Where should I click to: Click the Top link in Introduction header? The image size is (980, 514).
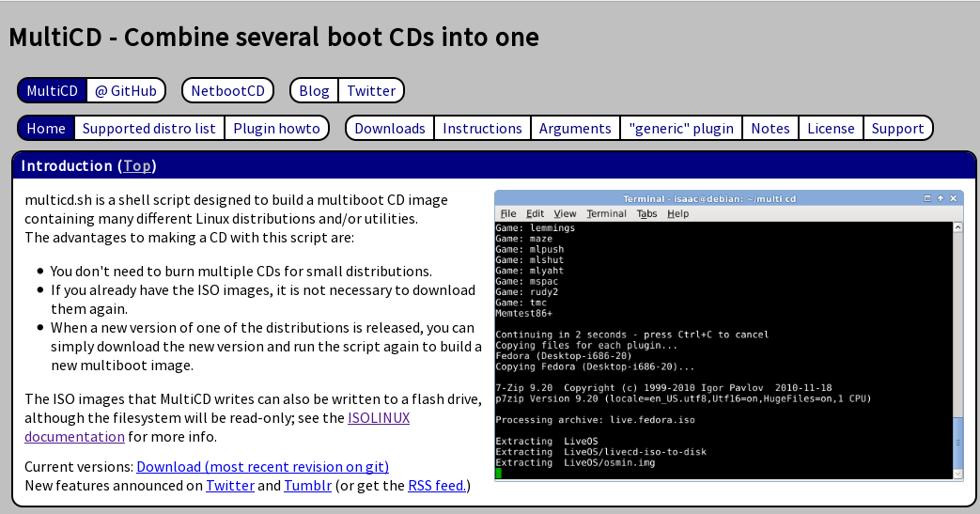[x=137, y=165]
